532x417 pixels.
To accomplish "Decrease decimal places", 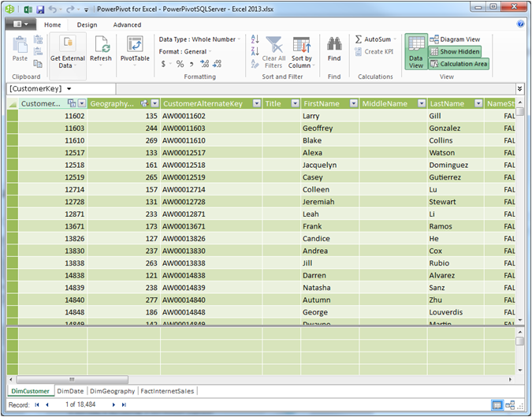I will 218,64.
